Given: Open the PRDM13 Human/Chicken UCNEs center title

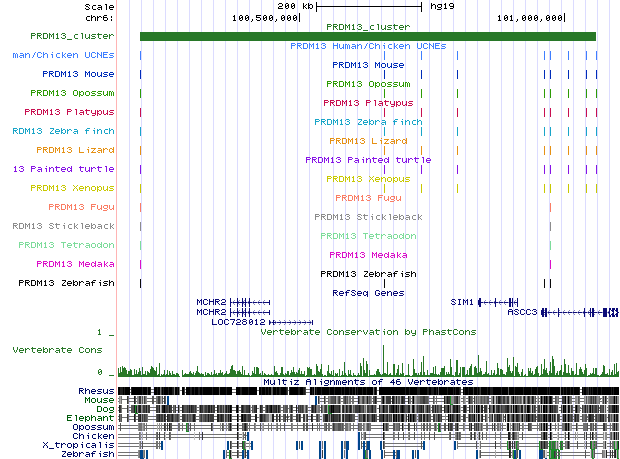Looking at the screenshot, I should 368,46.
